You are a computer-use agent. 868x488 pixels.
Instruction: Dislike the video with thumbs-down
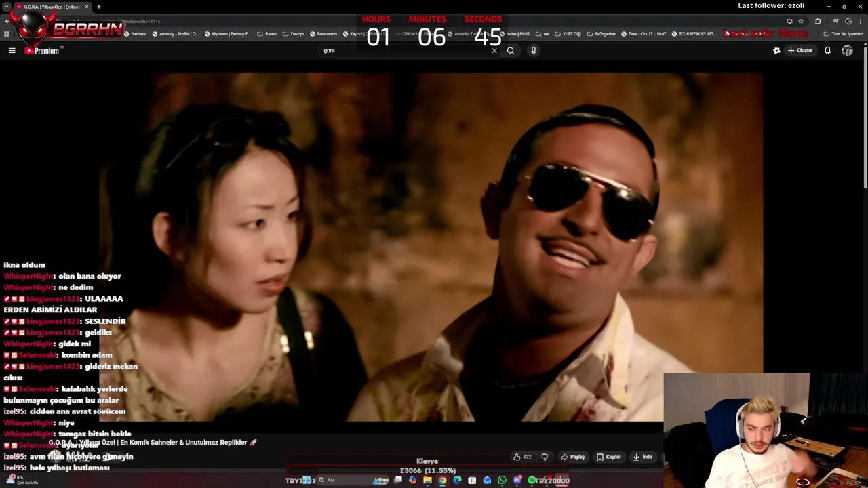pyautogui.click(x=545, y=457)
